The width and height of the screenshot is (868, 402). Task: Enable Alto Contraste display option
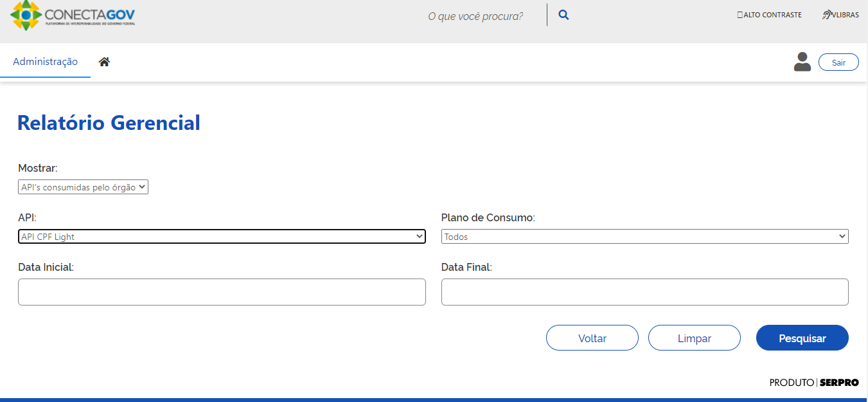[x=769, y=14]
